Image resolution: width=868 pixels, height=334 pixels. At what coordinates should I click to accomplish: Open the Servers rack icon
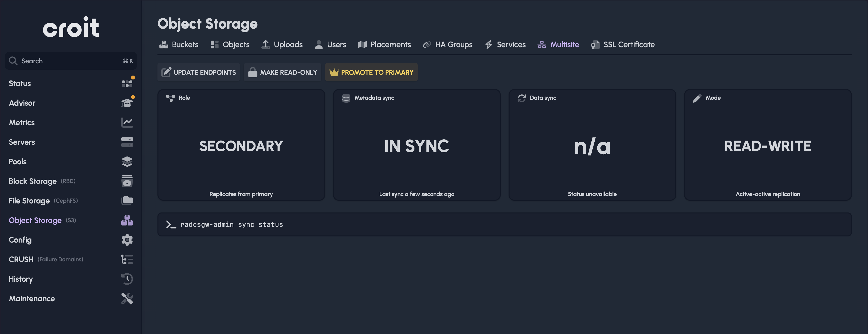(127, 142)
